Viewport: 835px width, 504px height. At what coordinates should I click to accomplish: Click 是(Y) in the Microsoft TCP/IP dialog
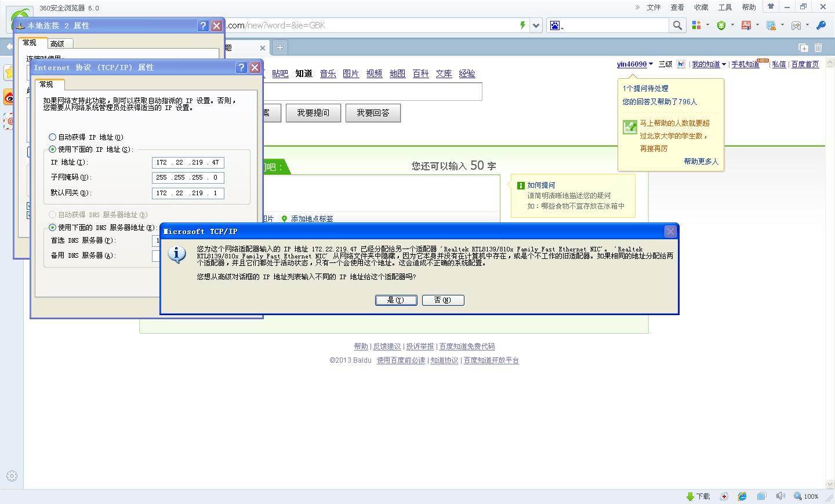coord(396,300)
